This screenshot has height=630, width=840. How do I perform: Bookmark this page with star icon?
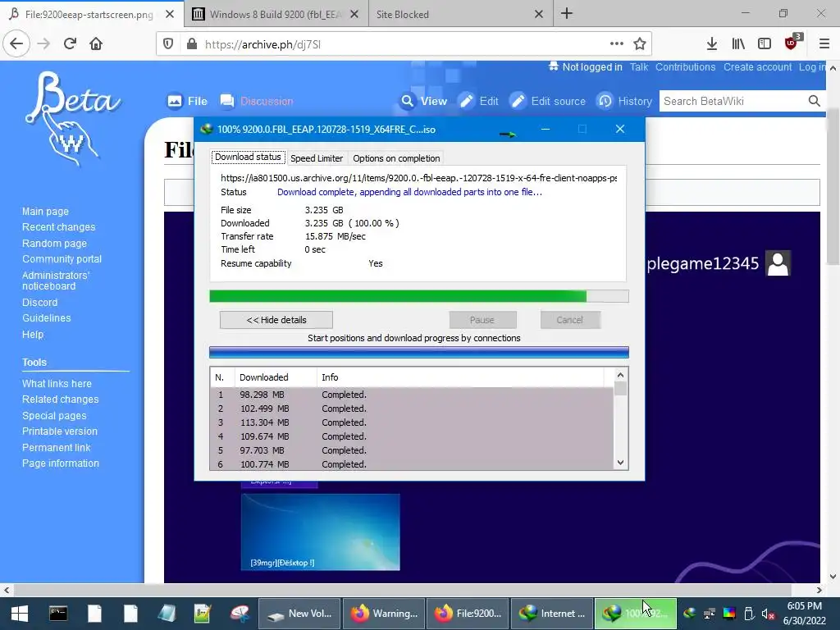(640, 44)
